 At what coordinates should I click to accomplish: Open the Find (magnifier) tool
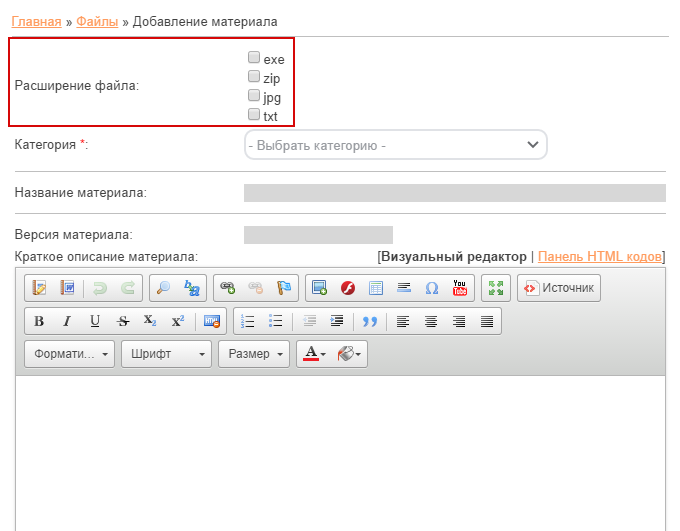[164, 288]
